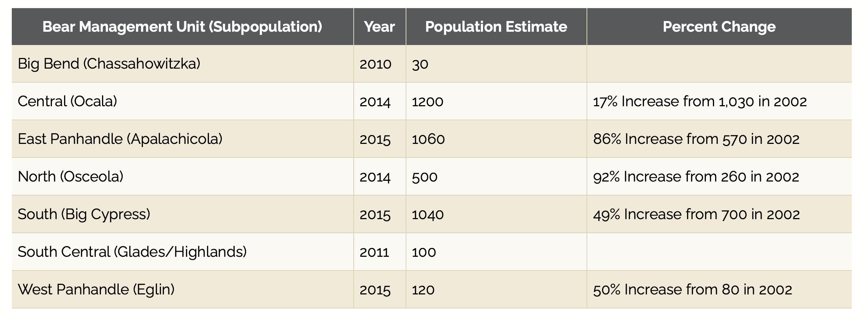Click the Population Estimate column header
The image size is (868, 321).
(x=496, y=27)
